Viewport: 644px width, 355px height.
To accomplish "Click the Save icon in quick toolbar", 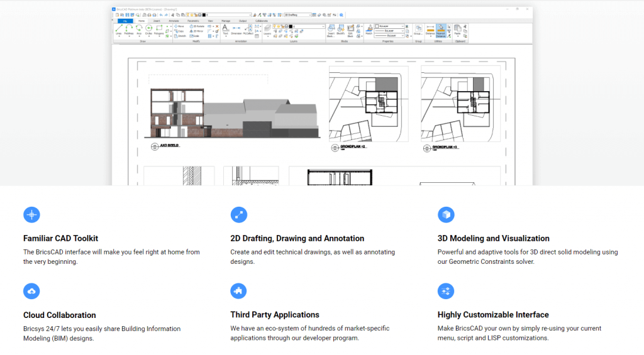I will (x=127, y=15).
